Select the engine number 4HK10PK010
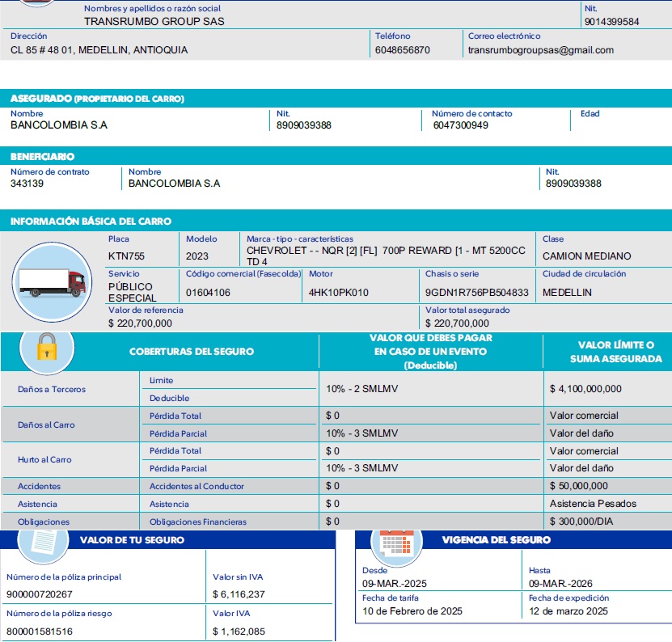672x642 pixels. click(x=339, y=293)
